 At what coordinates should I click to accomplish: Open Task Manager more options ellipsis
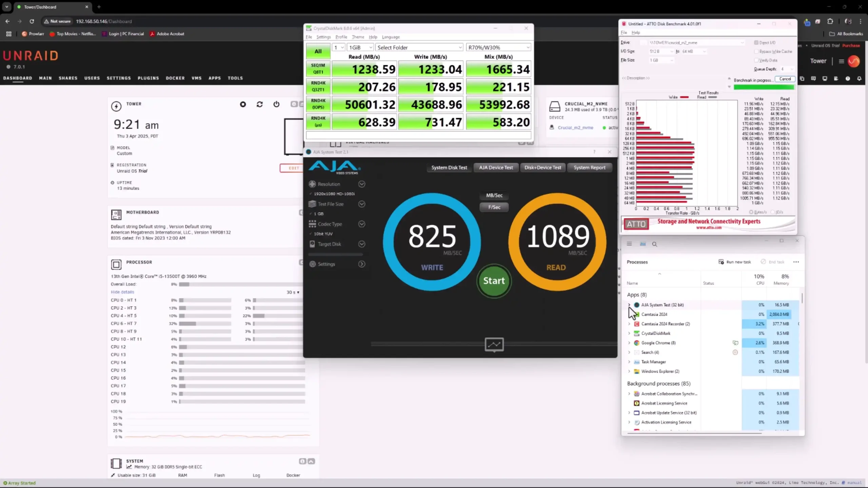click(x=796, y=262)
